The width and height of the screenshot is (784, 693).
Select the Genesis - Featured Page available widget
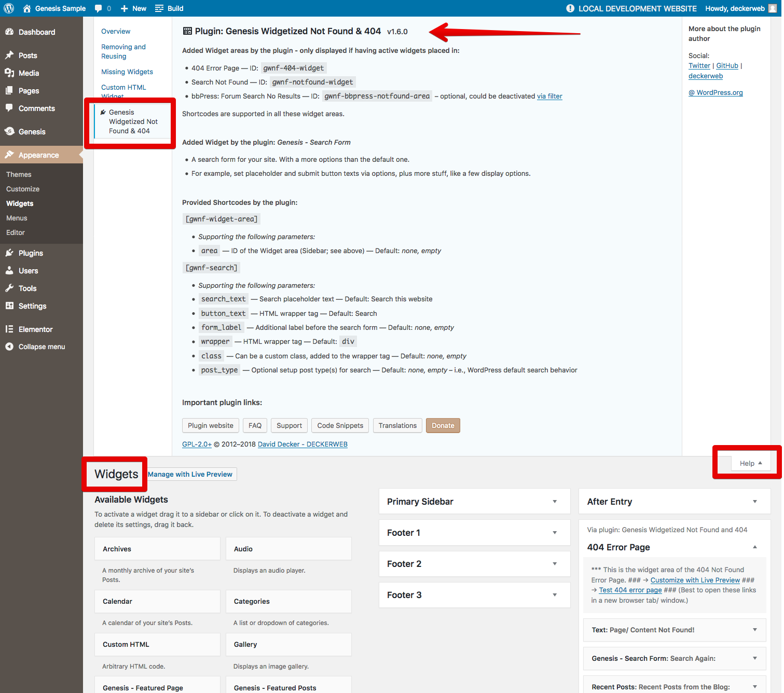pyautogui.click(x=157, y=685)
